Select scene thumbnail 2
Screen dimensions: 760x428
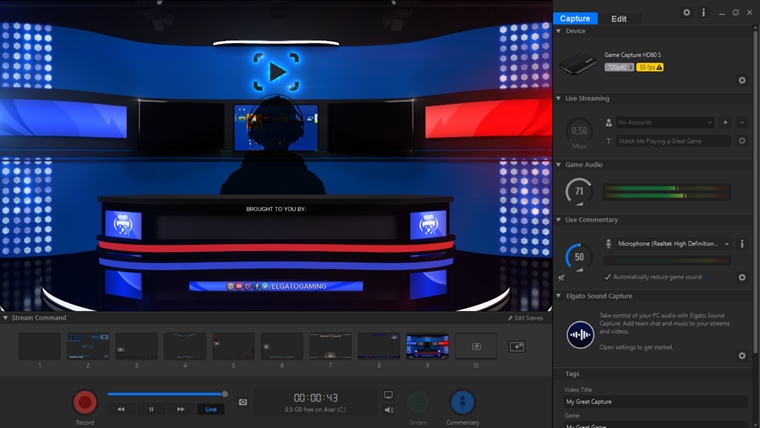[88, 346]
